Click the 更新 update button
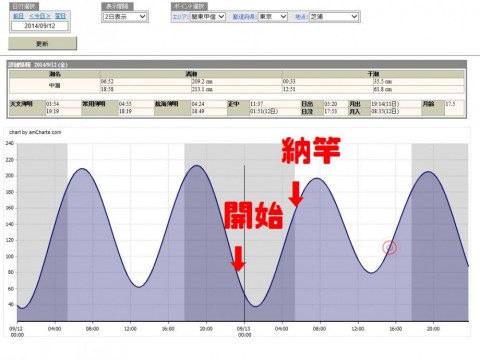The width and height of the screenshot is (480, 360). pyautogui.click(x=42, y=44)
